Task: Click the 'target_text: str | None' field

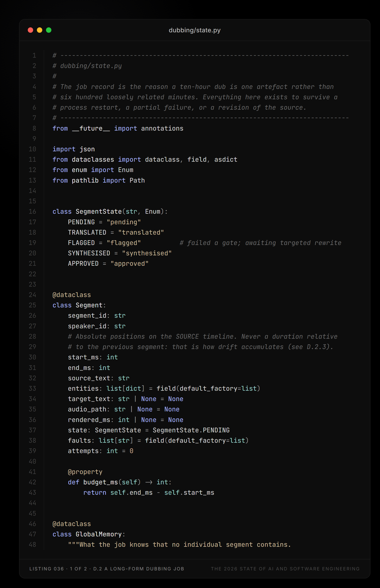Action: coord(126,399)
